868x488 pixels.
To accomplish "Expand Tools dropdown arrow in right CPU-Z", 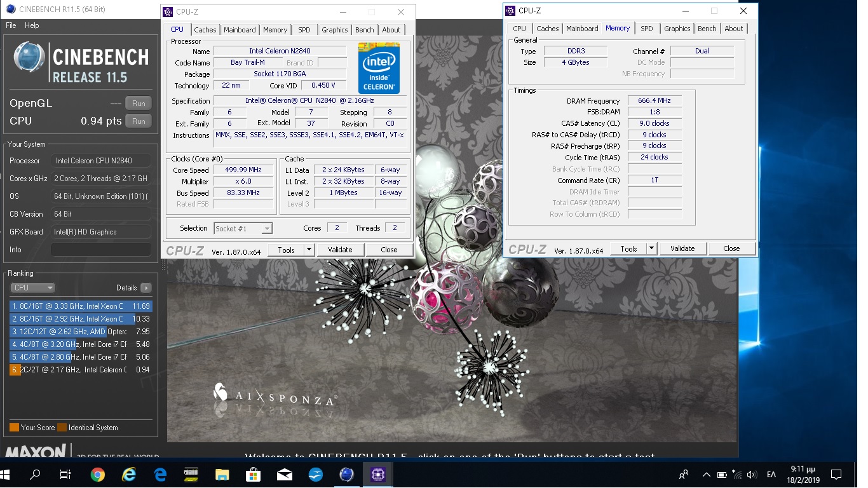I will pos(652,248).
